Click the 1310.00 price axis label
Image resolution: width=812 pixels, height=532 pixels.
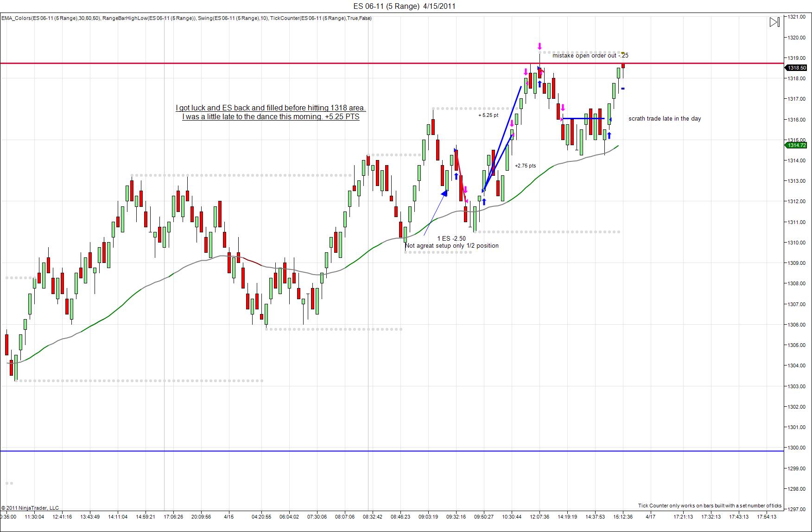[x=796, y=243]
